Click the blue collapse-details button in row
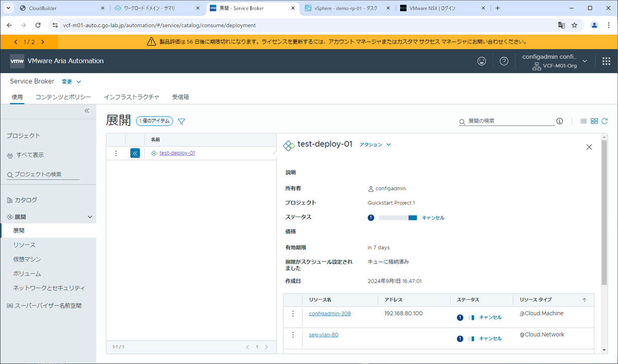This screenshot has width=618, height=364. (x=135, y=153)
